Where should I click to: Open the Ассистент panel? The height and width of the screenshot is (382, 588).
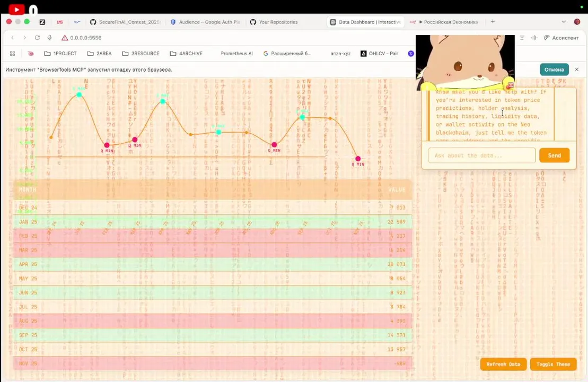(561, 38)
